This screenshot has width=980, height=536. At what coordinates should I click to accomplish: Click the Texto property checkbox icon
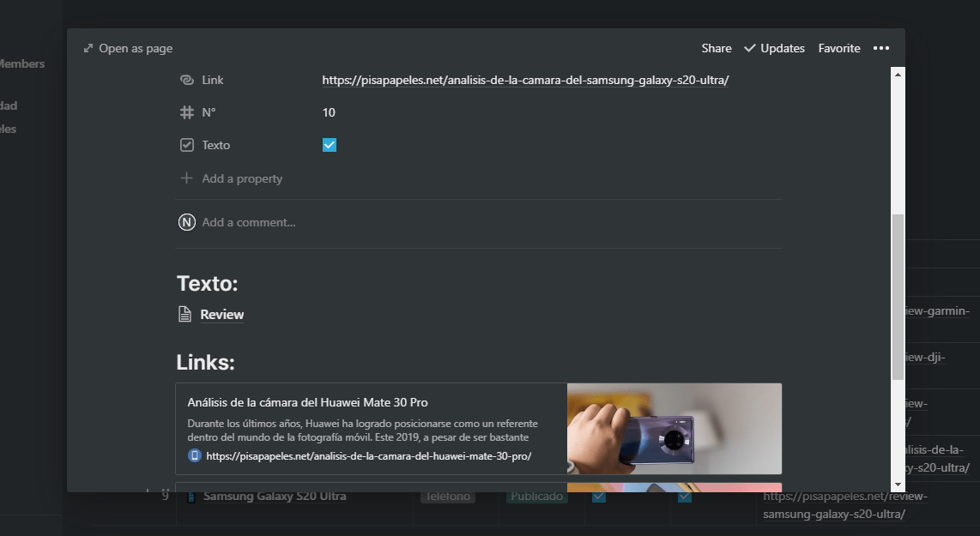[x=186, y=145]
